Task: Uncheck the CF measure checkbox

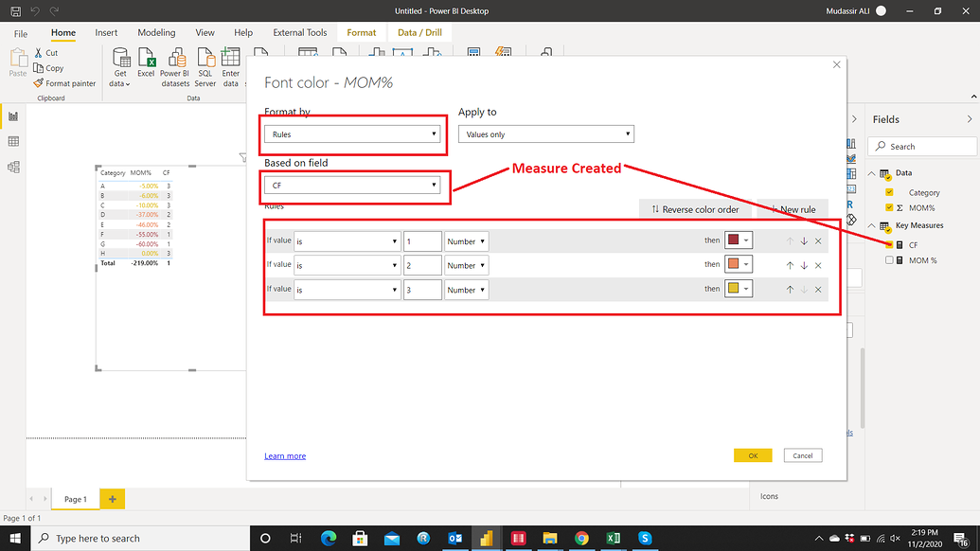Action: pos(890,244)
